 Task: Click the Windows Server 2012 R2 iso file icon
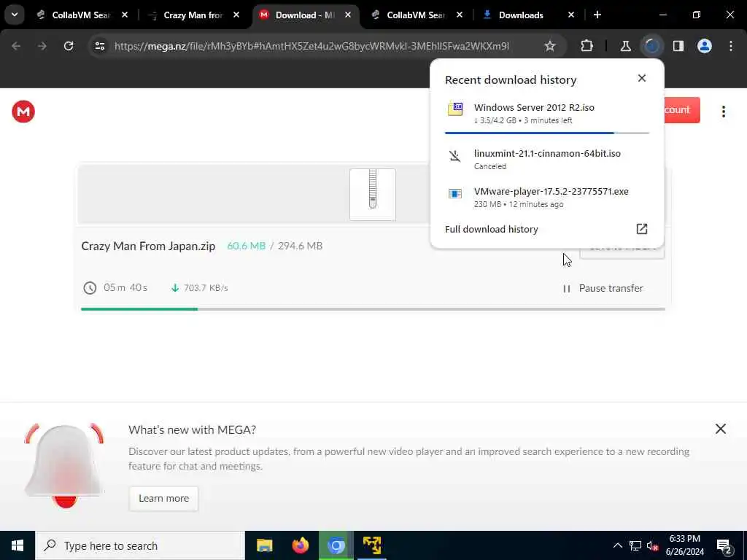pyautogui.click(x=455, y=109)
